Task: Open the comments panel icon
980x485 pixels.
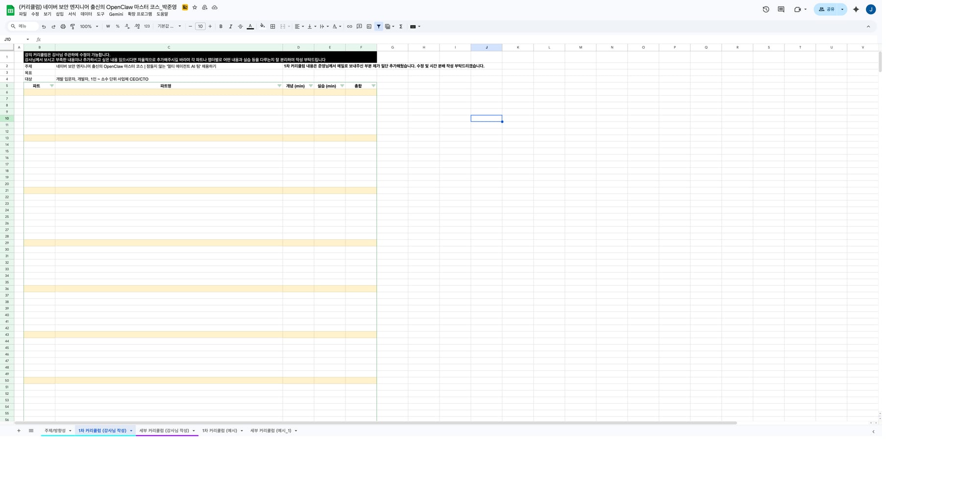Action: click(x=781, y=9)
